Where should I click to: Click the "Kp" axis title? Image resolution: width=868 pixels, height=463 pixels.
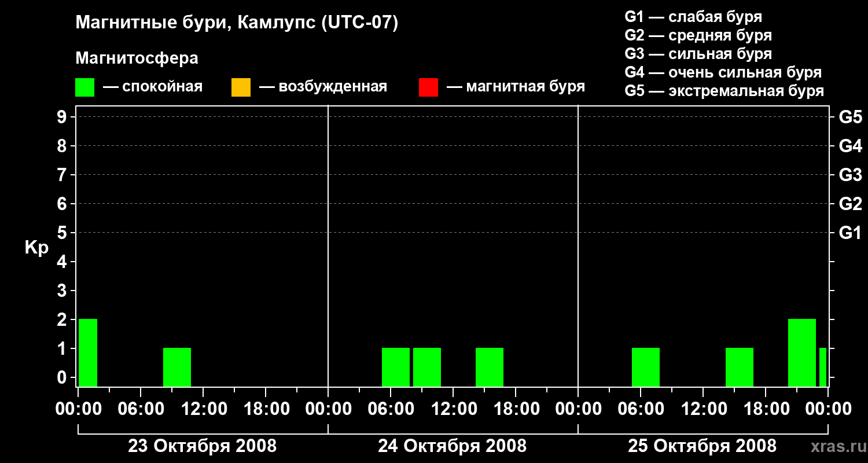click(36, 248)
